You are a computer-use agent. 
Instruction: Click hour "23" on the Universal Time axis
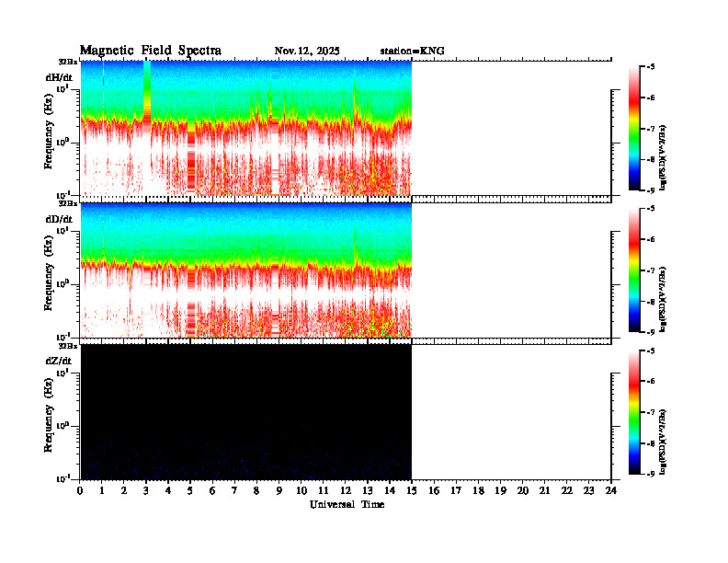588,491
